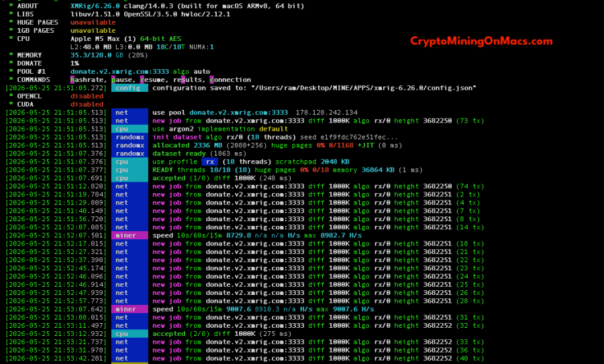The image size is (604, 364).
Task: Click the pause command word
Action: click(x=121, y=80)
